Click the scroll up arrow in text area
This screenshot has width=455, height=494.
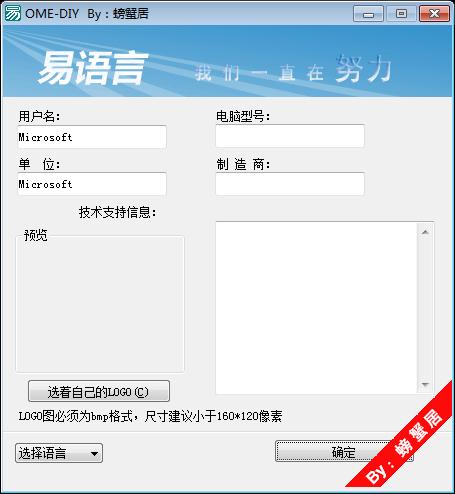click(x=425, y=232)
